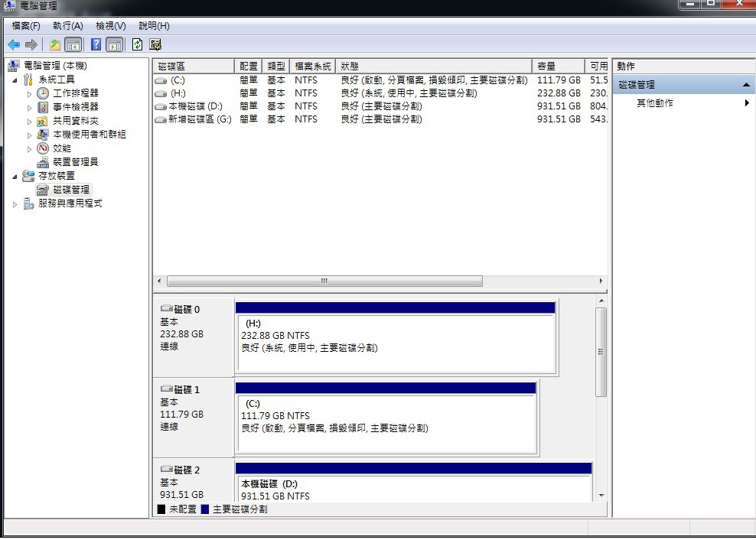Open the Help question mark icon
This screenshot has width=756, height=540.
point(96,45)
